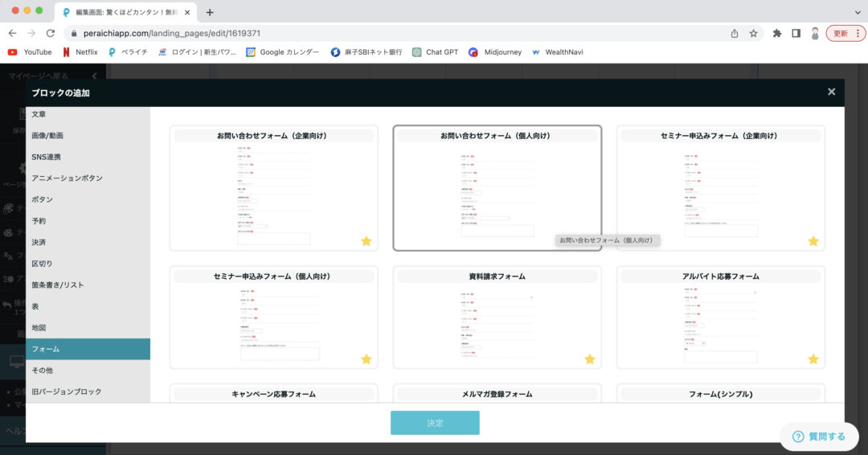
Task: Go back in browser history
Action: click(x=12, y=33)
